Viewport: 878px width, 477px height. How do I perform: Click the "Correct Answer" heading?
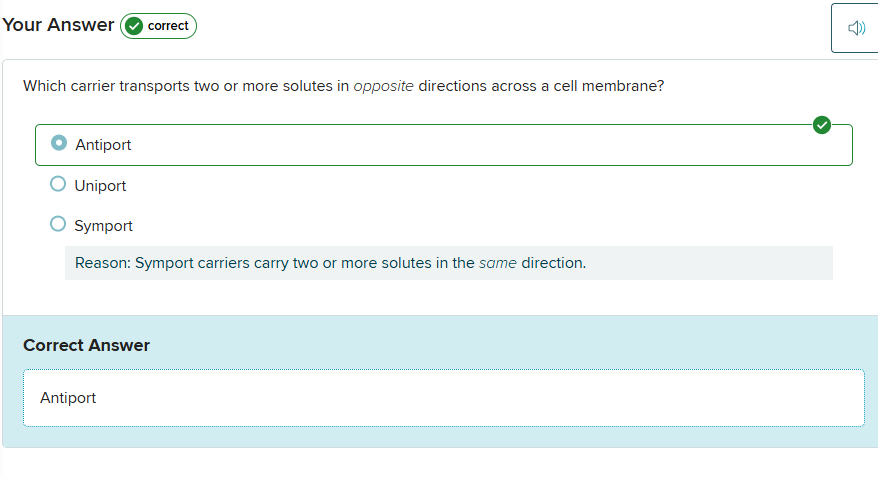pos(86,345)
